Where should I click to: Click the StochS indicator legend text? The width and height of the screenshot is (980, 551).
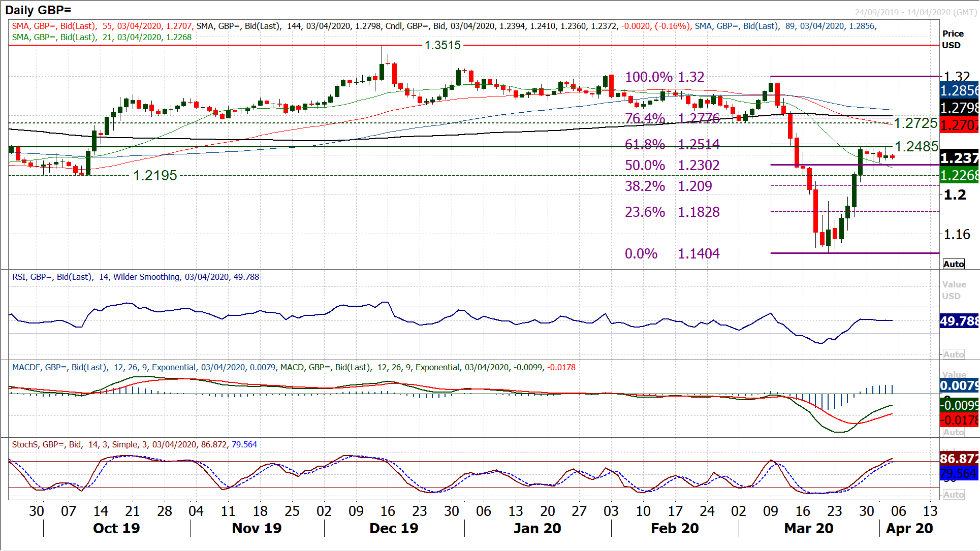(135, 445)
